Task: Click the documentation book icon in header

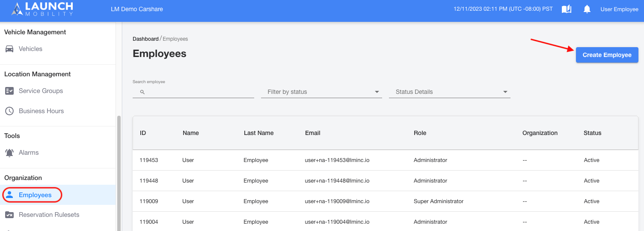Action: pos(567,9)
